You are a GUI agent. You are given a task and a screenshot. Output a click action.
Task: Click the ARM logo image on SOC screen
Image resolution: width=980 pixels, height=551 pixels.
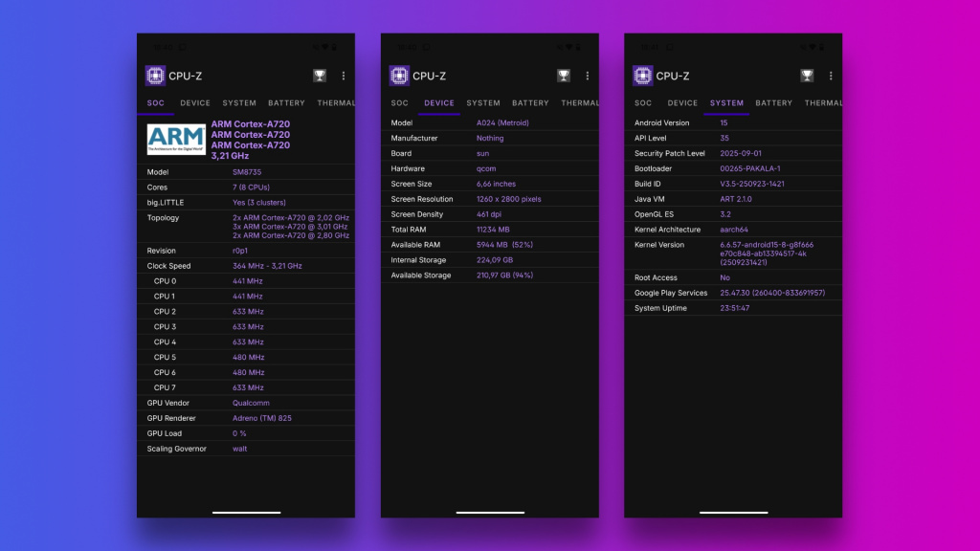tap(176, 139)
